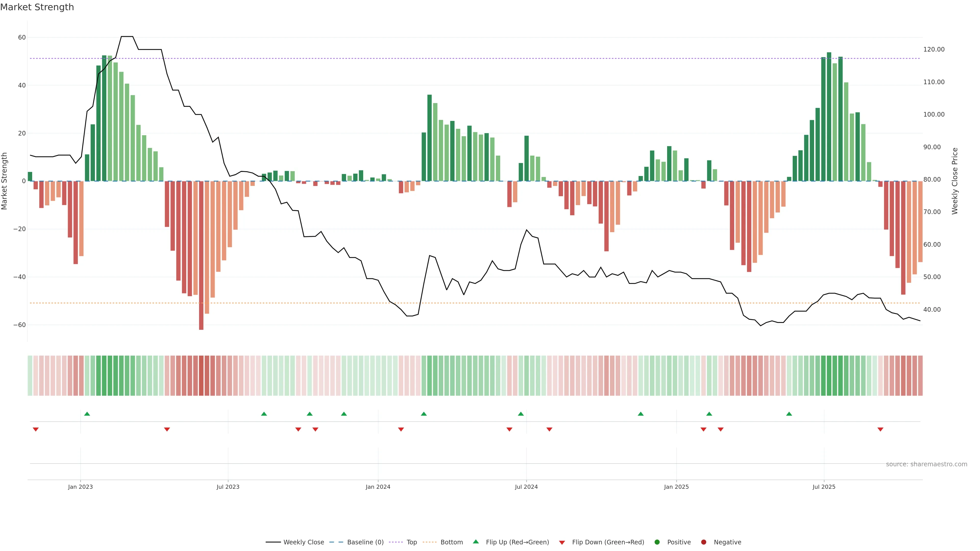Click Flip Down red triangle legend icon

point(562,542)
